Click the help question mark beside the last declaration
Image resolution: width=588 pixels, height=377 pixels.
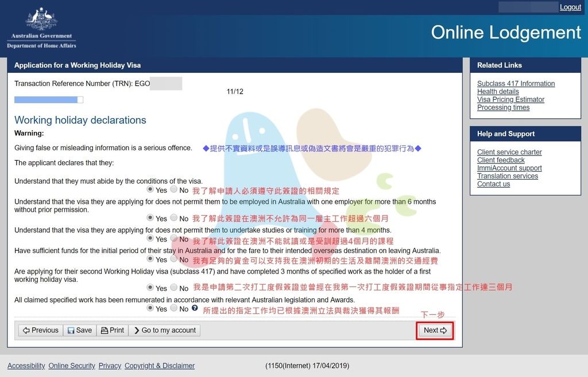pyautogui.click(x=194, y=309)
